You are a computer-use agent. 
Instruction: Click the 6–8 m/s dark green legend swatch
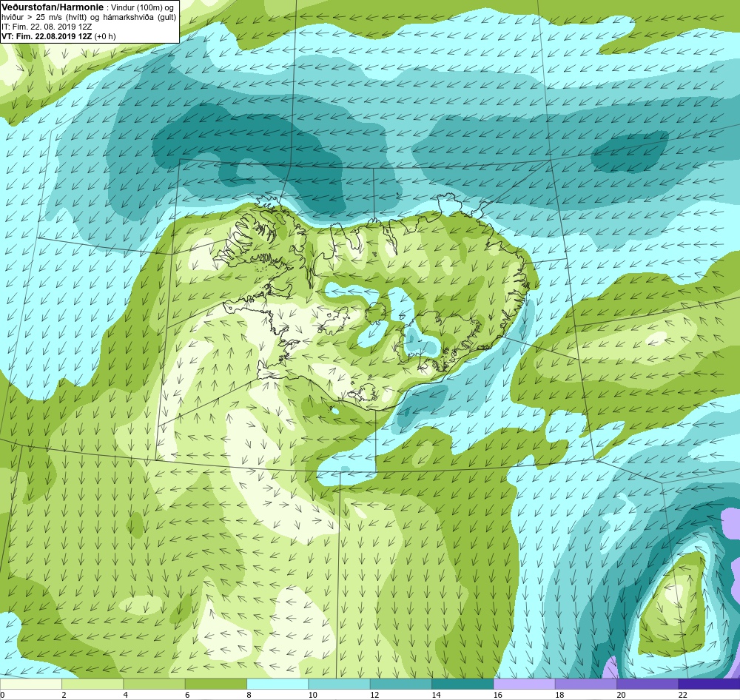point(215,684)
